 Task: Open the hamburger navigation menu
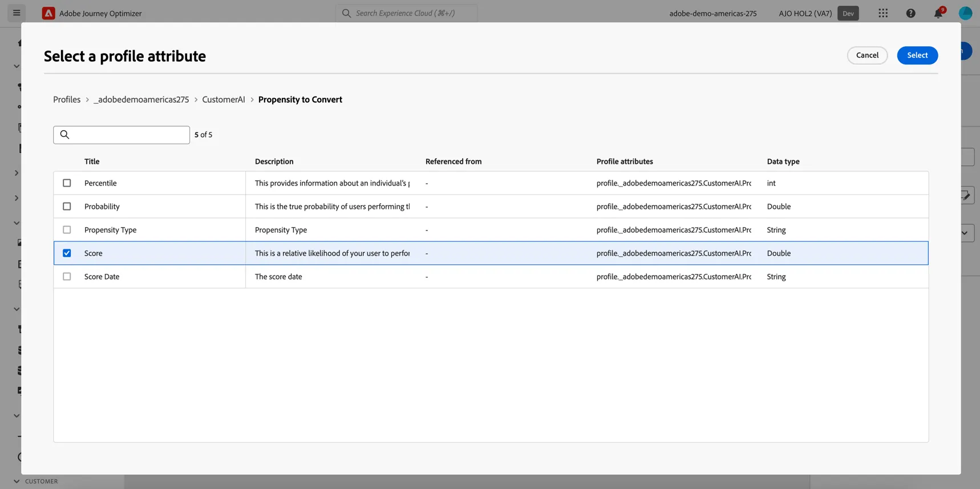click(17, 13)
